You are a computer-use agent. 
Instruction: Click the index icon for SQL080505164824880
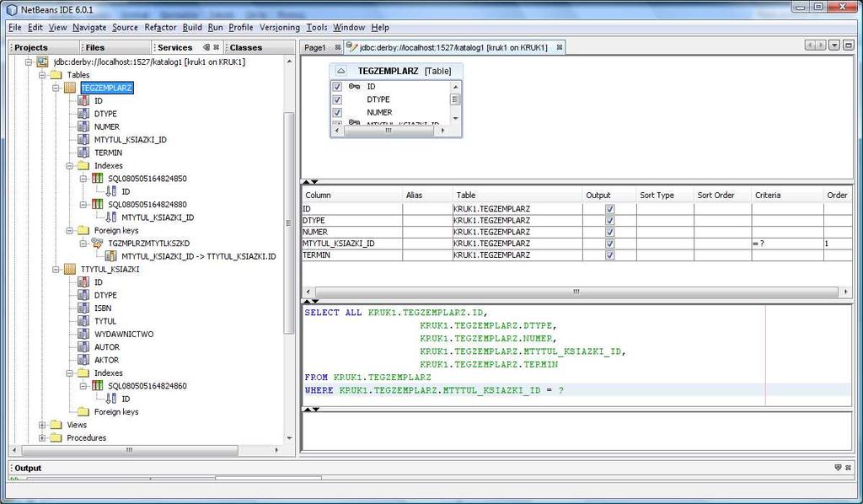(x=97, y=204)
